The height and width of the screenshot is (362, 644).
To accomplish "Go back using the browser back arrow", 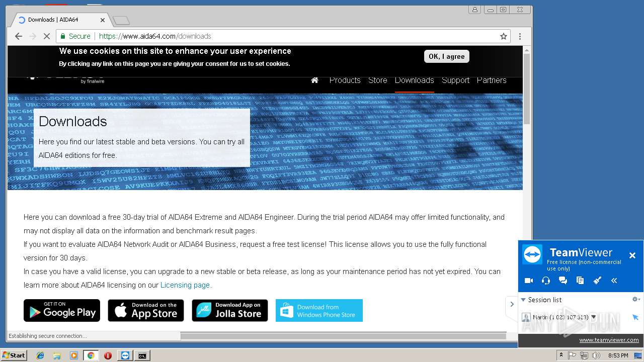I will point(19,36).
